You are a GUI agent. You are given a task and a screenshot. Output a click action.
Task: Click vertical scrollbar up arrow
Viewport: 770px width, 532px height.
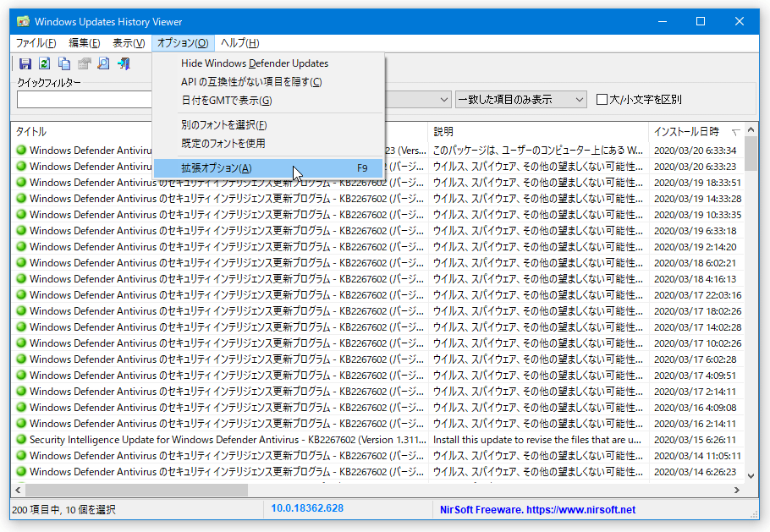[x=751, y=129]
